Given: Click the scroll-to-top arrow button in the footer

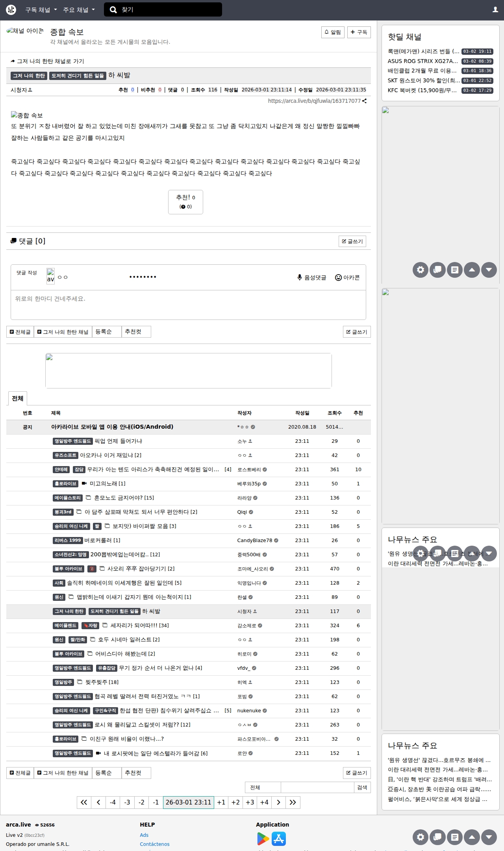Looking at the screenshot, I should tap(472, 837).
